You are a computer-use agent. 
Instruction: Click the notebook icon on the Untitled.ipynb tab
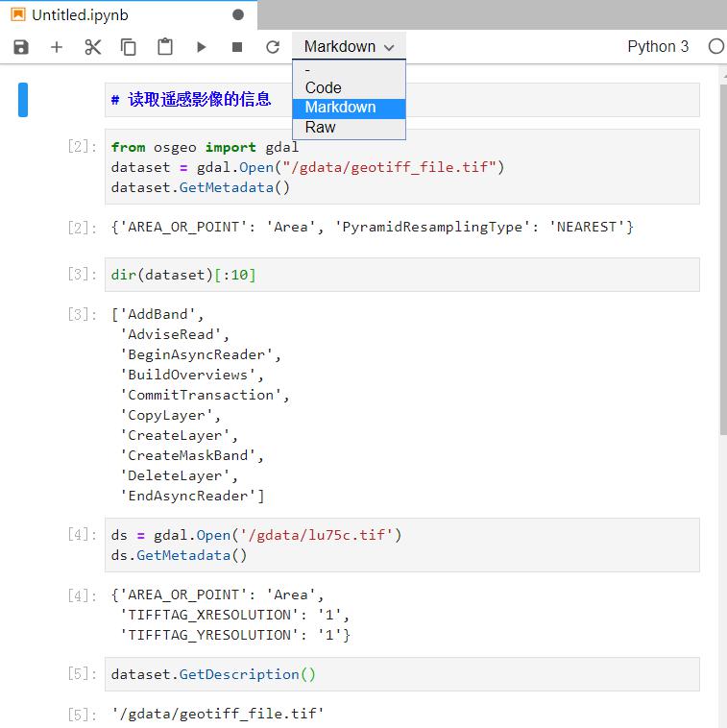pos(17,14)
